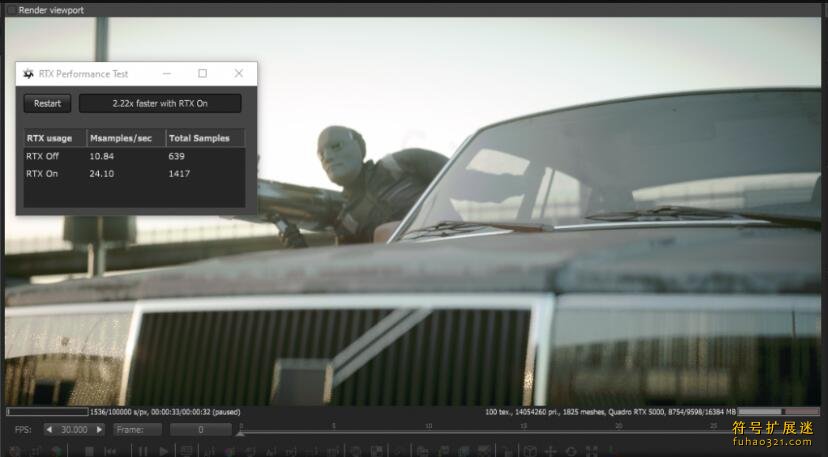Click the '2.22x faster with RTX On' result bar
The height and width of the screenshot is (457, 828).
160,104
